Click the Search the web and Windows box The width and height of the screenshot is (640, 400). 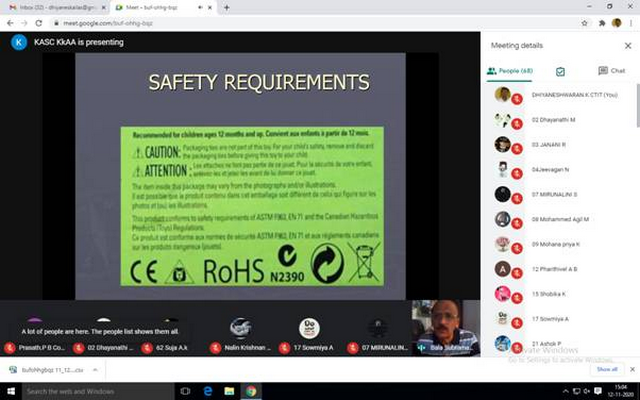(98, 391)
